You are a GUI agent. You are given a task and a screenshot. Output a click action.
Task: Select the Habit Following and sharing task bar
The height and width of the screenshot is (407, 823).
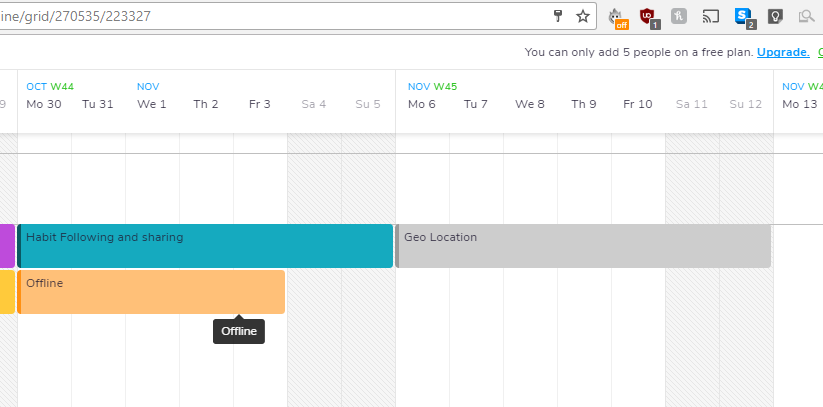[205, 246]
